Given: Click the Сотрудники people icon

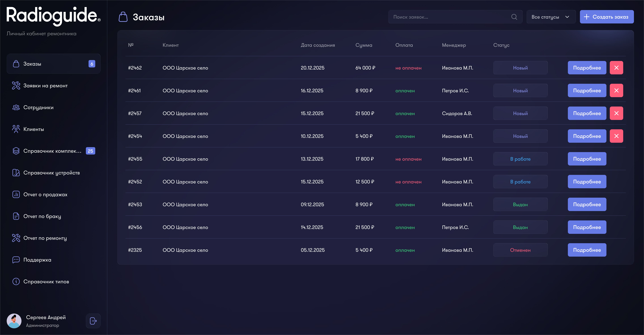Looking at the screenshot, I should point(16,107).
